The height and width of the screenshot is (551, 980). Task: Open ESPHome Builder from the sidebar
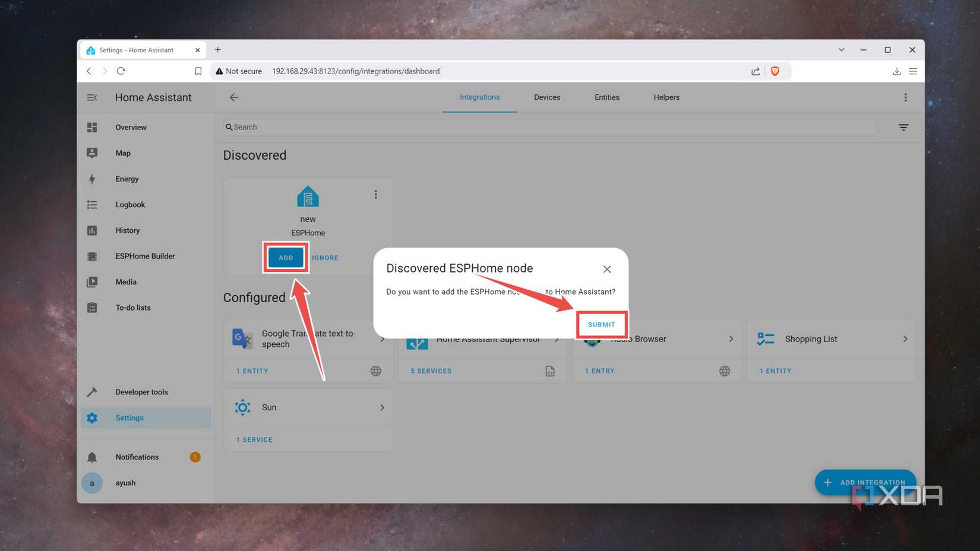(146, 256)
